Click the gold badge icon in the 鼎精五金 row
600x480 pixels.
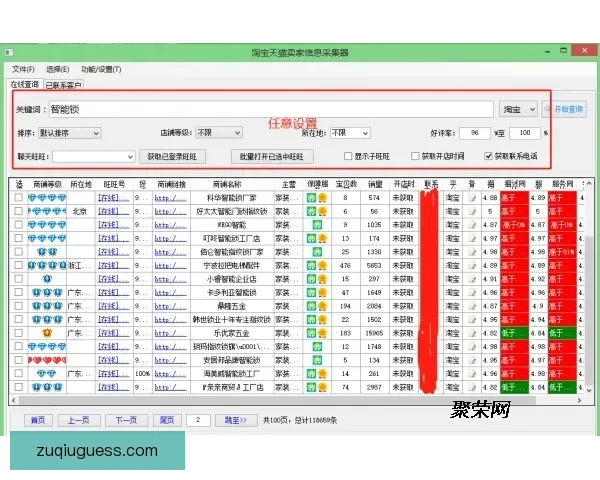(x=322, y=306)
